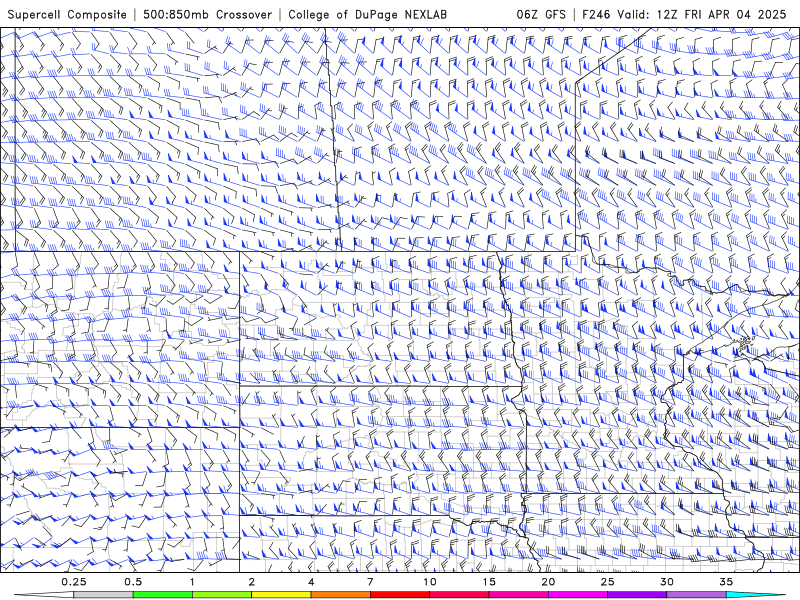Click the legend value 4
This screenshot has height=600, width=800.
pos(311,582)
